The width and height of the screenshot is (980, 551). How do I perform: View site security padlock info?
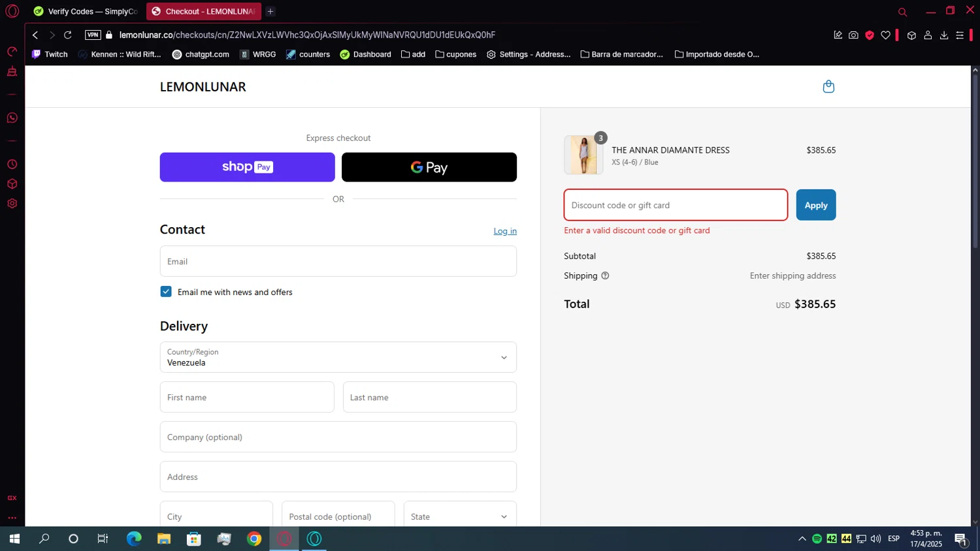109,35
